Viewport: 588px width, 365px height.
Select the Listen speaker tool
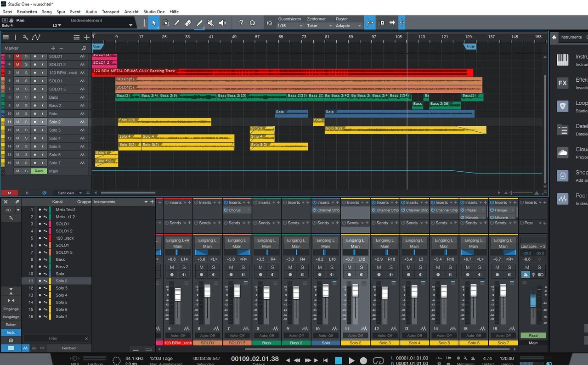pos(222,22)
